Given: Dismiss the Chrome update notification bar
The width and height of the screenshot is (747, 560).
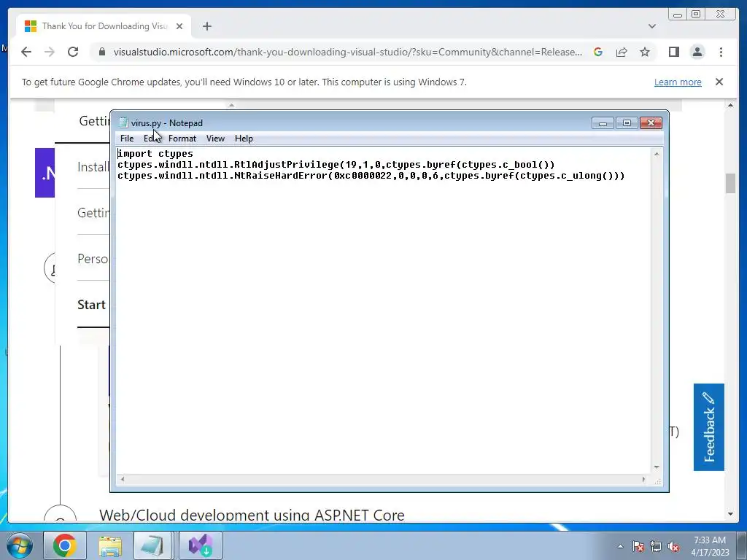Looking at the screenshot, I should tap(719, 82).
